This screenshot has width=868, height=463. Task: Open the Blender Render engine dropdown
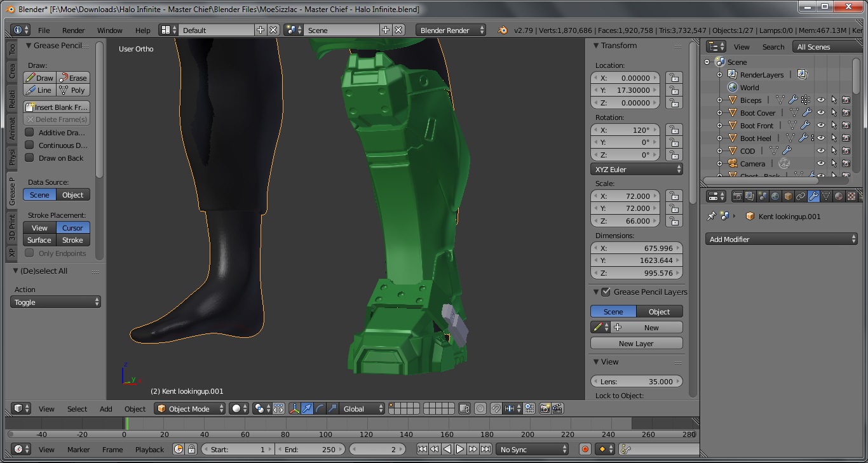451,30
